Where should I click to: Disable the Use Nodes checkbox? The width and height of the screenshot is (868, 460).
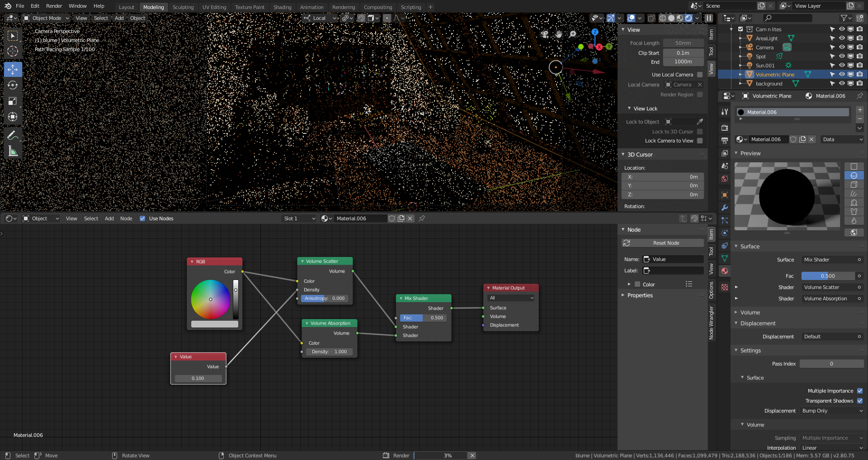(x=142, y=218)
